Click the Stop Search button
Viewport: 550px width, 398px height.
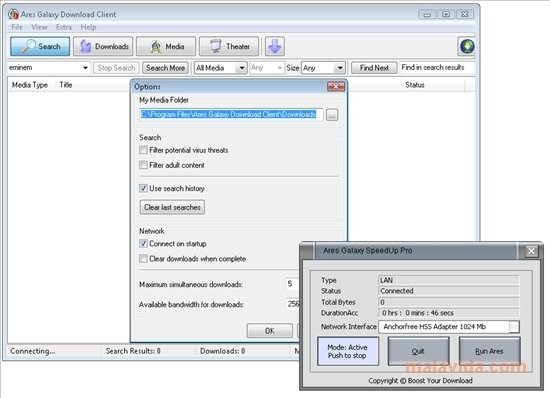pyautogui.click(x=116, y=68)
